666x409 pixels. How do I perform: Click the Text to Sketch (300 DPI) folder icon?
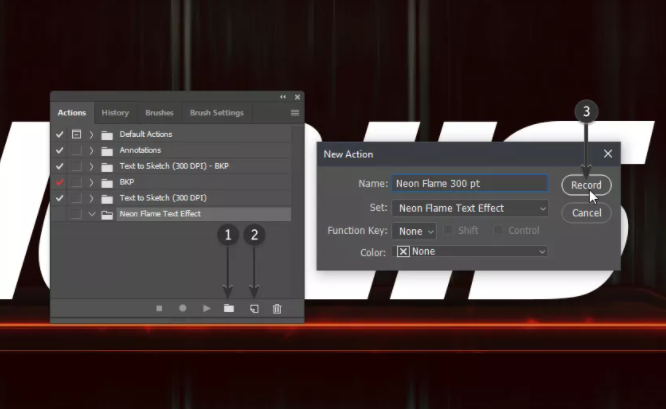(x=107, y=198)
